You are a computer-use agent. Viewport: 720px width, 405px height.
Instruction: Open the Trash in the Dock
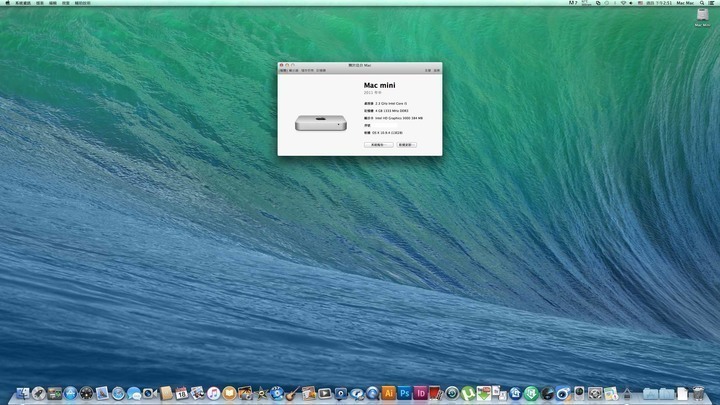698,393
